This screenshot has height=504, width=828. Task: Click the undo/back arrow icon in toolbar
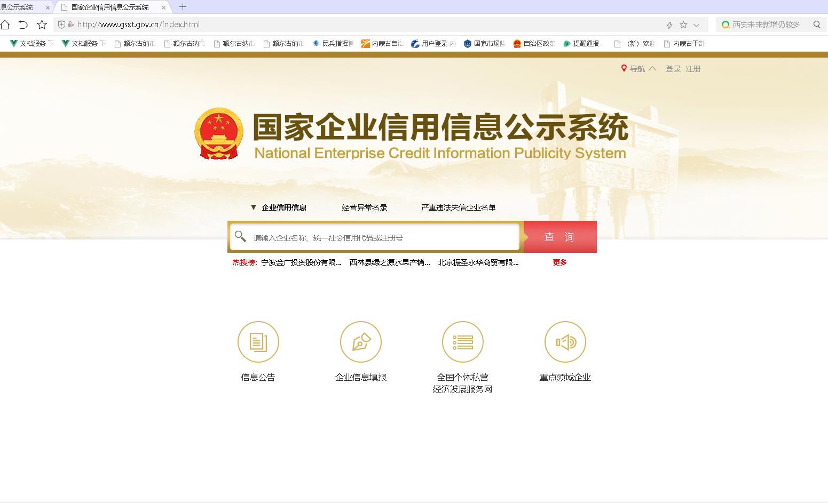[x=23, y=25]
